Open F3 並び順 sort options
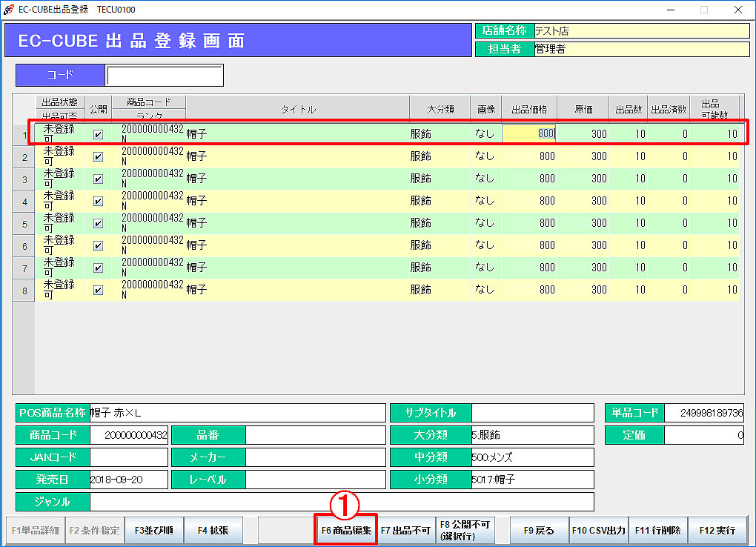The image size is (756, 547). tap(153, 531)
